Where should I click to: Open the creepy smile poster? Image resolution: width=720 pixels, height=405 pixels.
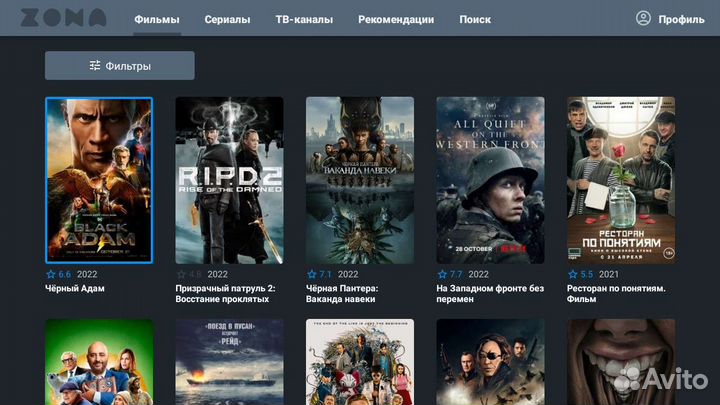[x=621, y=362]
